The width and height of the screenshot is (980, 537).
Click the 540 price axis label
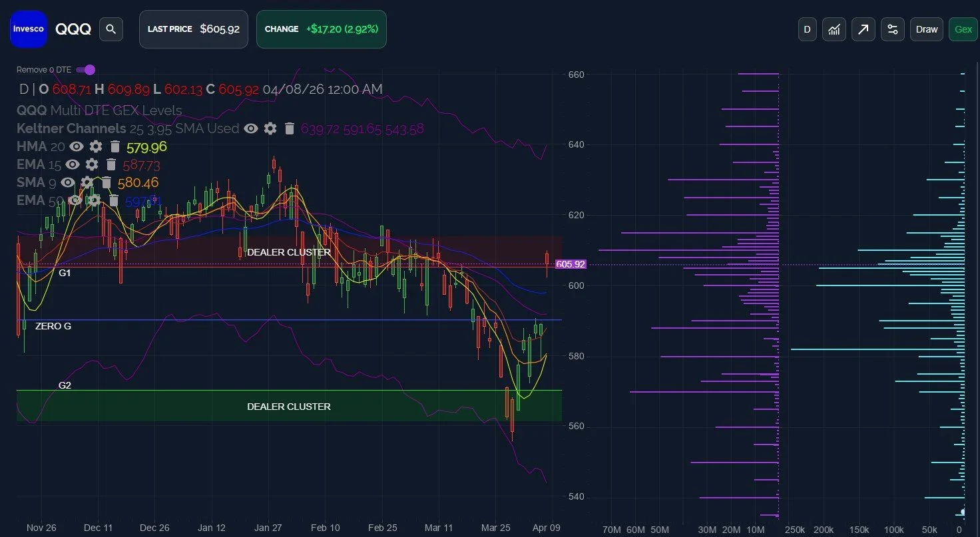(x=577, y=497)
